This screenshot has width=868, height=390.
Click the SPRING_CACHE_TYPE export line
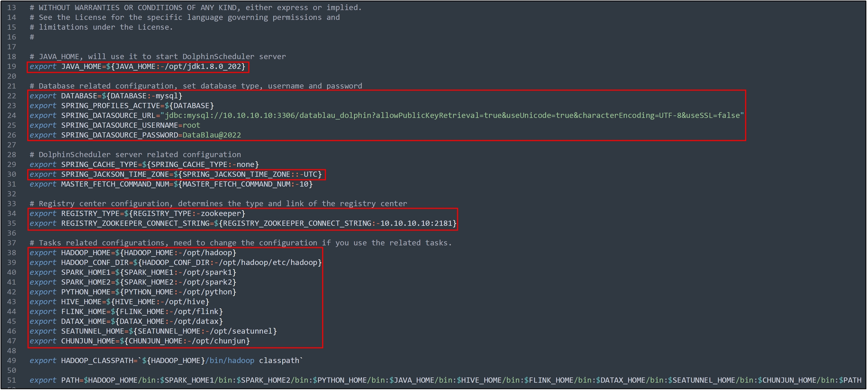144,165
